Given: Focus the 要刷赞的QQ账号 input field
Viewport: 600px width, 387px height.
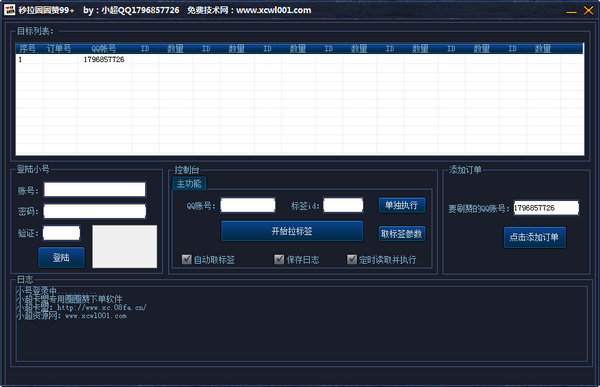Looking at the screenshot, I should [x=546, y=208].
